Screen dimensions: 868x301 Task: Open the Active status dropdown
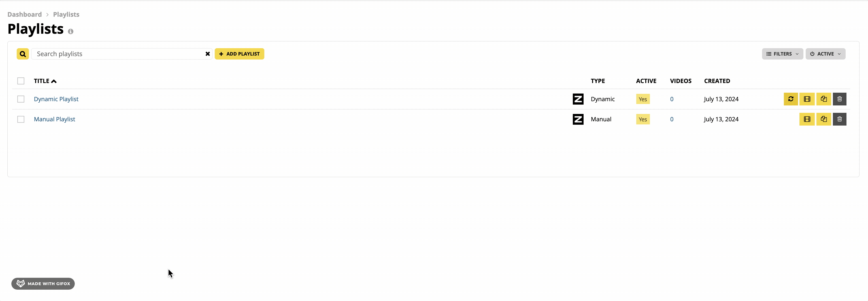(x=825, y=54)
